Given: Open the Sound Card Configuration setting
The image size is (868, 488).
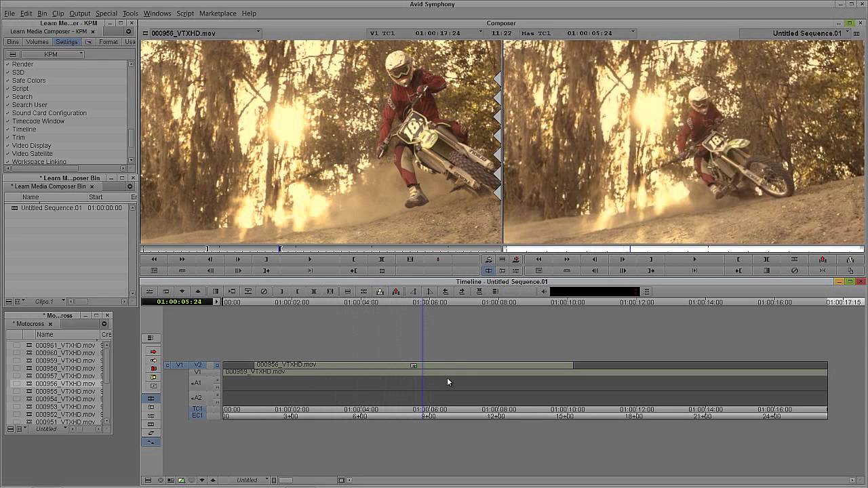Looking at the screenshot, I should [x=49, y=113].
